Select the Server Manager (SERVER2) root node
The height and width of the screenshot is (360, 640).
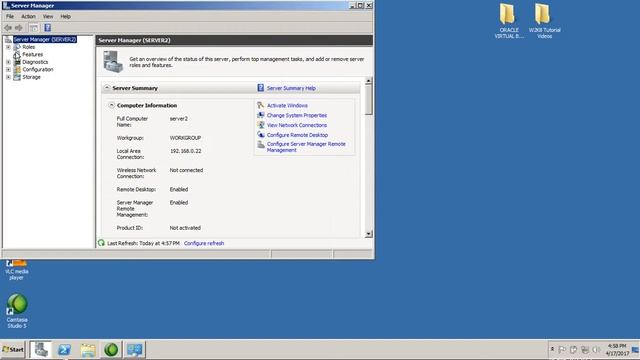click(44, 40)
